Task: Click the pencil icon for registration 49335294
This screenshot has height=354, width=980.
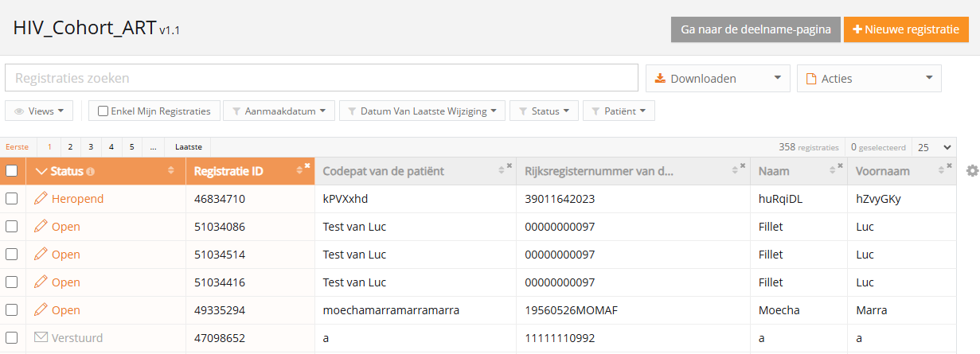Action: coord(41,310)
